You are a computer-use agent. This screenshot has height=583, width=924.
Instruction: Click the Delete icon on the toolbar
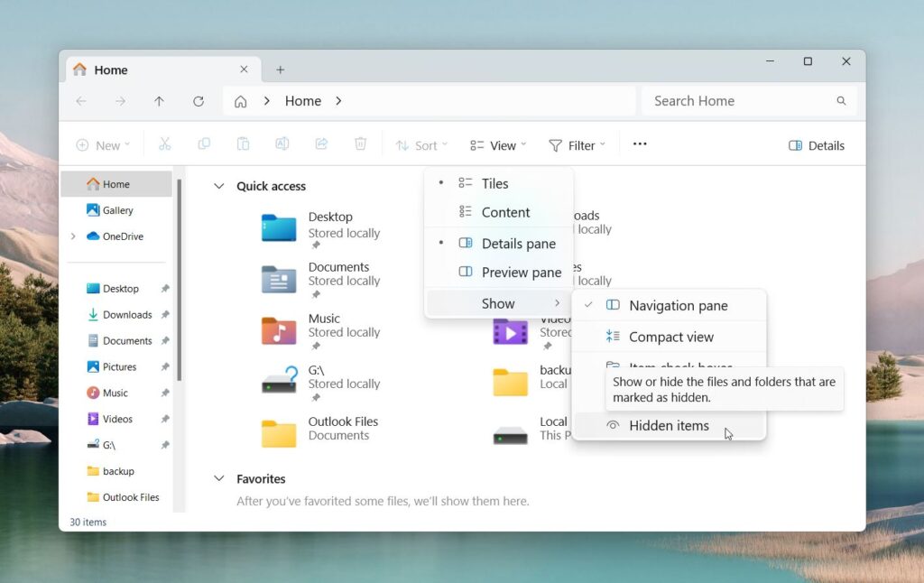(x=360, y=143)
